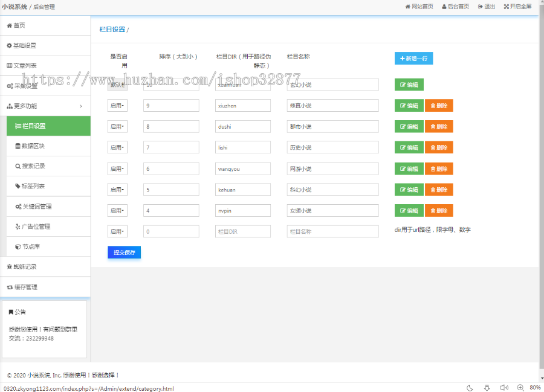
Task: Click the night mode moon icon
Action: coord(470,387)
